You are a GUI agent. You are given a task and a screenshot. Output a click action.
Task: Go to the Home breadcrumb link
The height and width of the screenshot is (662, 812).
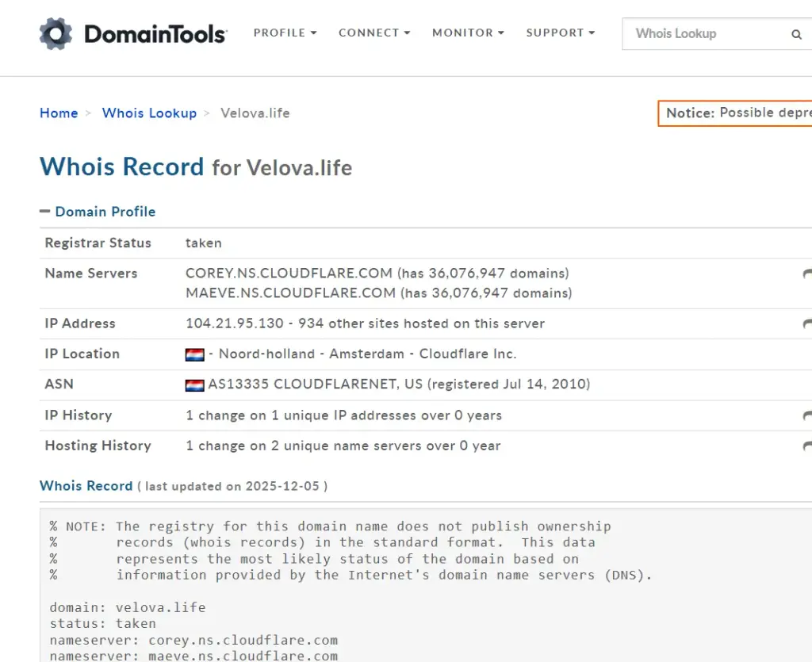coord(59,113)
